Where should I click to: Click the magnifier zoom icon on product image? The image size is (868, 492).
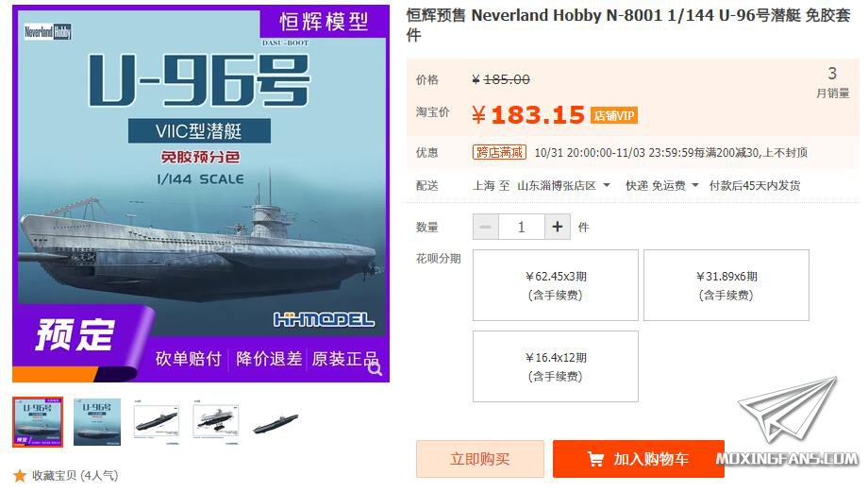(x=375, y=369)
